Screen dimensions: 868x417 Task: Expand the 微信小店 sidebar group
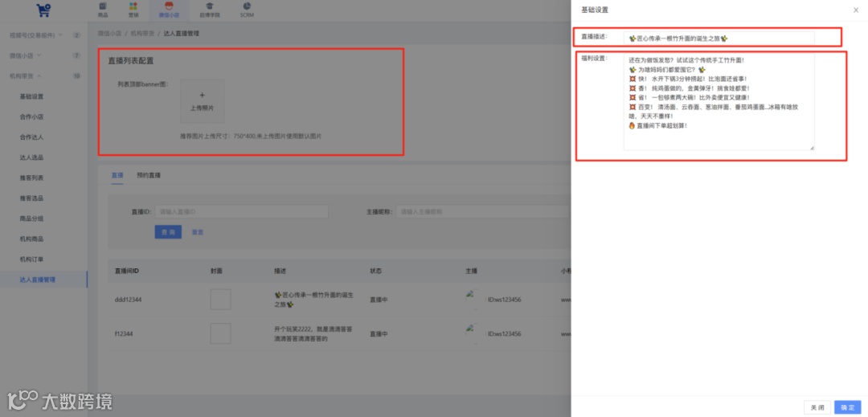tap(43, 55)
